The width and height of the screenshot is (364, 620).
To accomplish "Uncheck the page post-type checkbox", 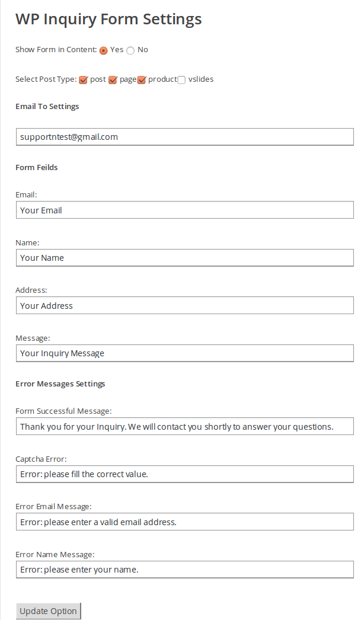I will click(113, 80).
